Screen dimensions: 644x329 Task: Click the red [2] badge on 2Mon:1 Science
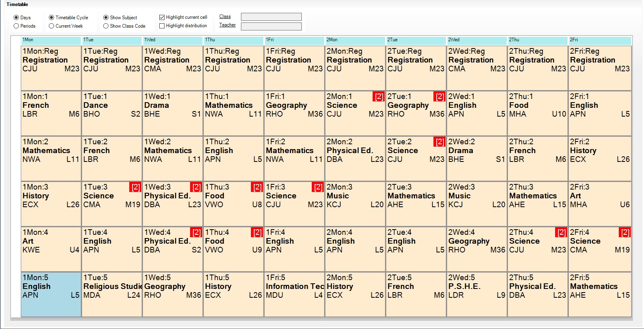379,97
